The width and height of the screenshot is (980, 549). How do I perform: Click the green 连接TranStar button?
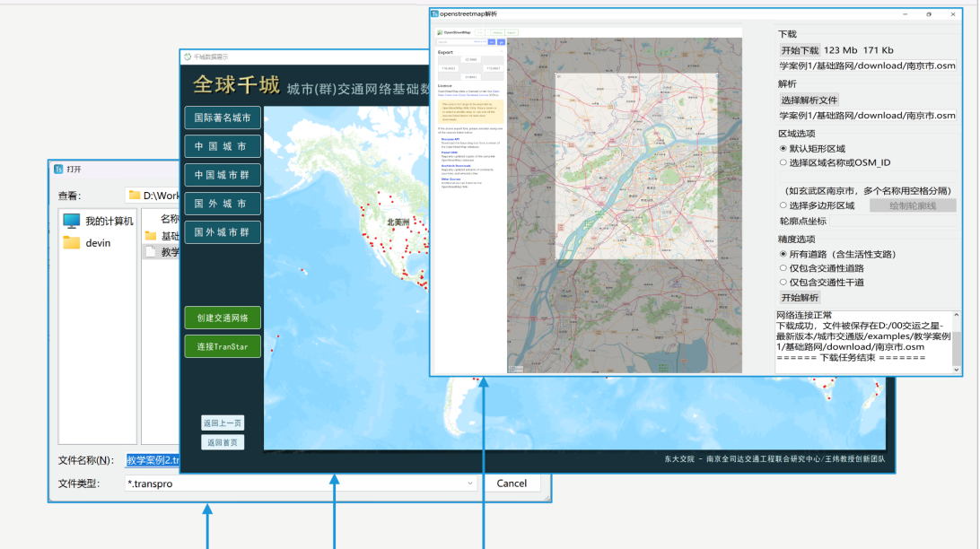tap(222, 346)
